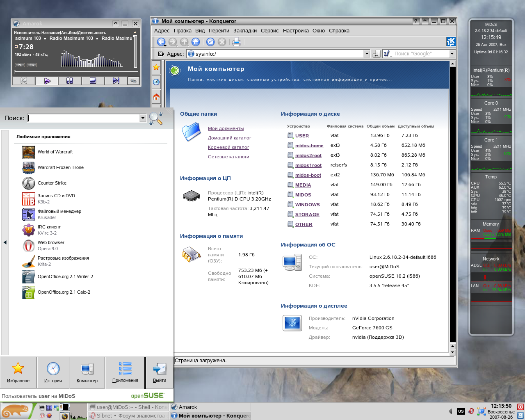Go to previous track in Amarok
Image resolution: width=525 pixels, height=420 pixels.
click(x=24, y=81)
